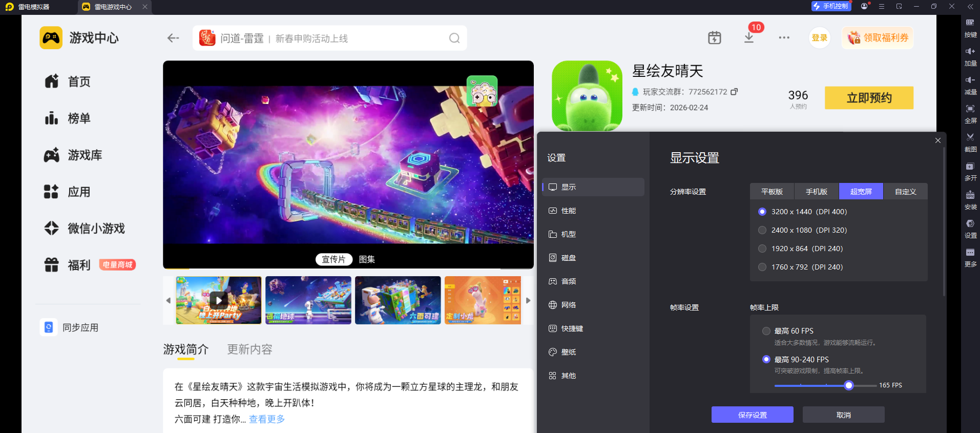
Task: Click the 同步应用 sync apps entry
Action: (x=70, y=327)
